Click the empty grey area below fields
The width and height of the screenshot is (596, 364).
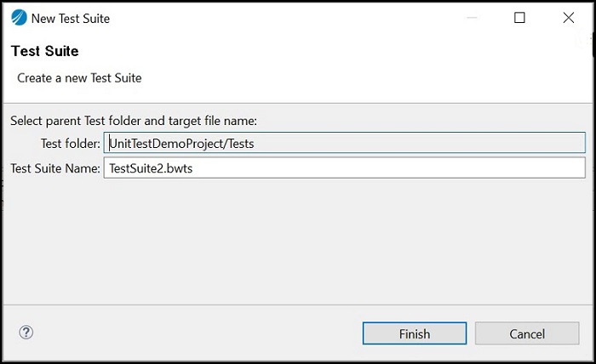pyautogui.click(x=298, y=241)
